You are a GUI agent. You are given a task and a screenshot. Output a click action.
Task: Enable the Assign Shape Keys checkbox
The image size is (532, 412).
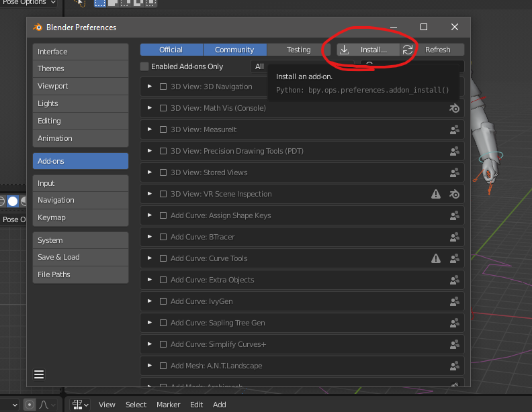(163, 215)
